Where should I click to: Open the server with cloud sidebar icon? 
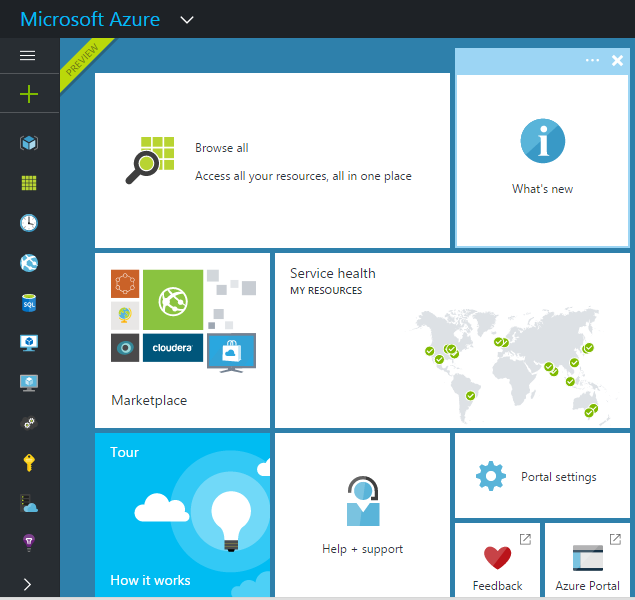(29, 504)
